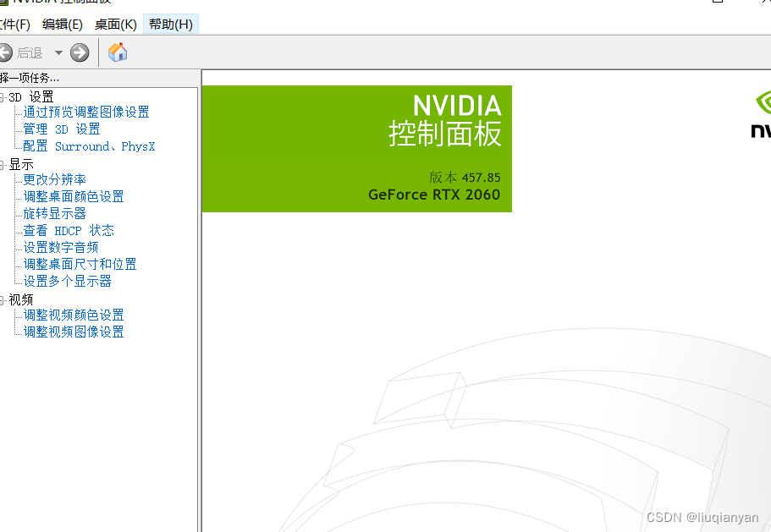The image size is (771, 532).
Task: Open 更改分辨率 link
Action: coord(54,180)
